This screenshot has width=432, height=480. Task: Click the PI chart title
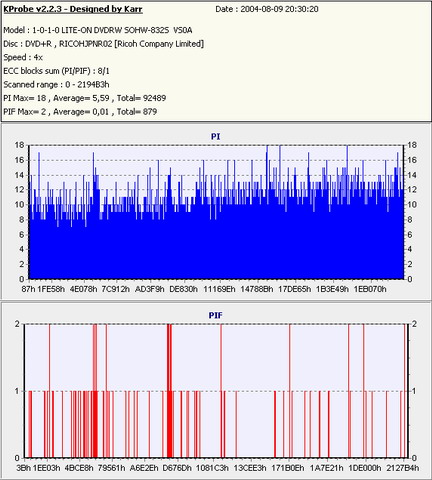[215, 136]
